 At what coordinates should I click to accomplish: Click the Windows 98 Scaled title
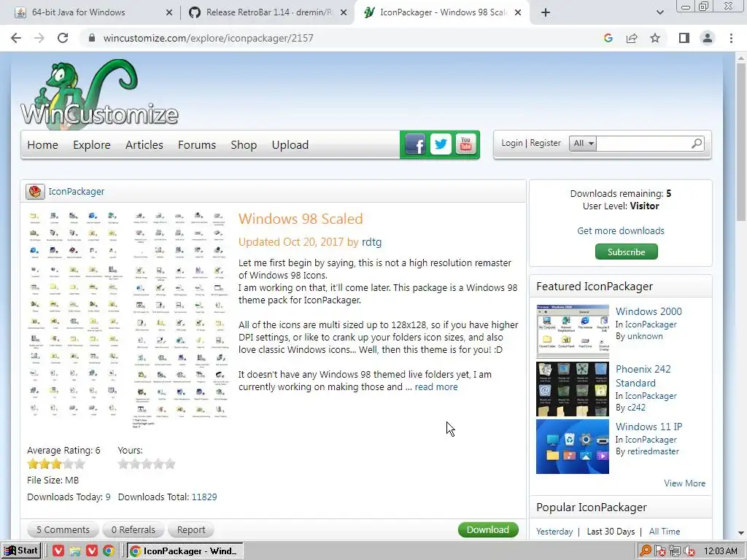(x=301, y=219)
